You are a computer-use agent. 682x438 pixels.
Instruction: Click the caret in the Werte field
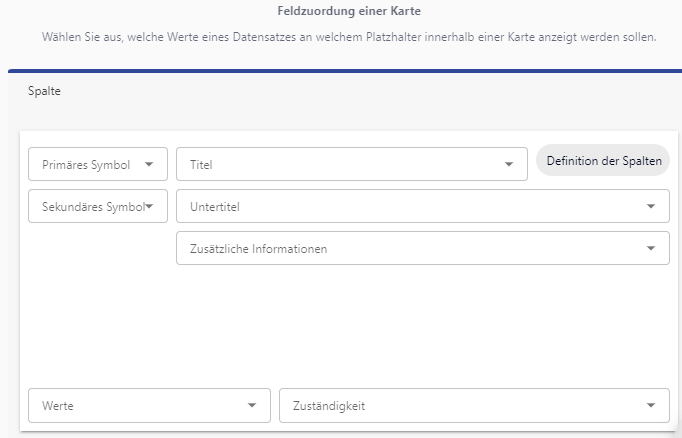tap(252, 406)
